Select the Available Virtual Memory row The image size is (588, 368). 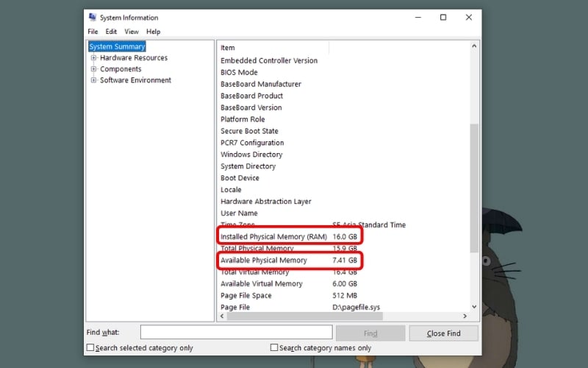(x=343, y=283)
